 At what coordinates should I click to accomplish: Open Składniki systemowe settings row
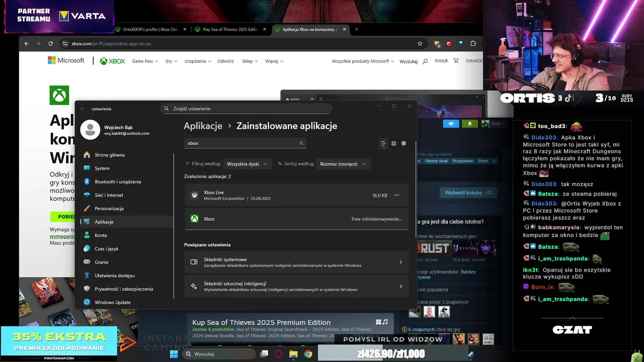click(x=296, y=262)
